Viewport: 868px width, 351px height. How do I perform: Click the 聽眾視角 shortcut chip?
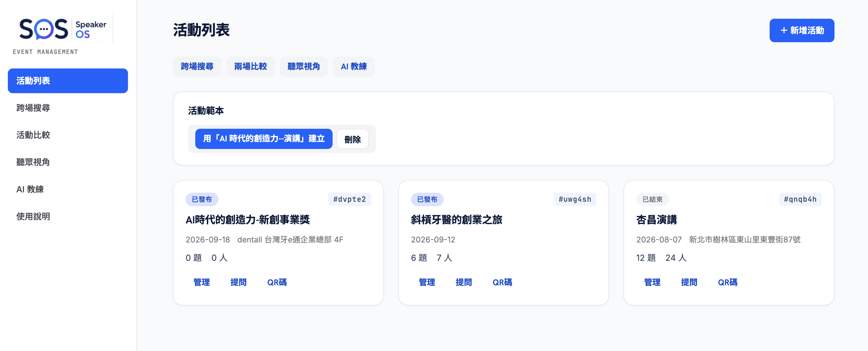click(x=304, y=67)
